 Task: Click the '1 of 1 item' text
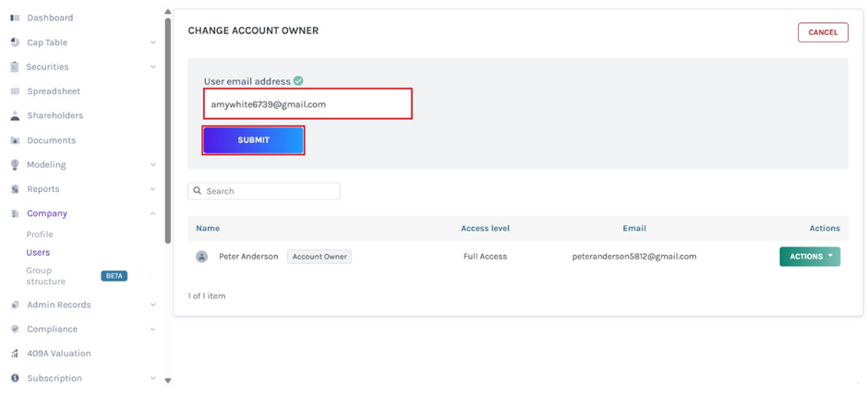tap(207, 296)
